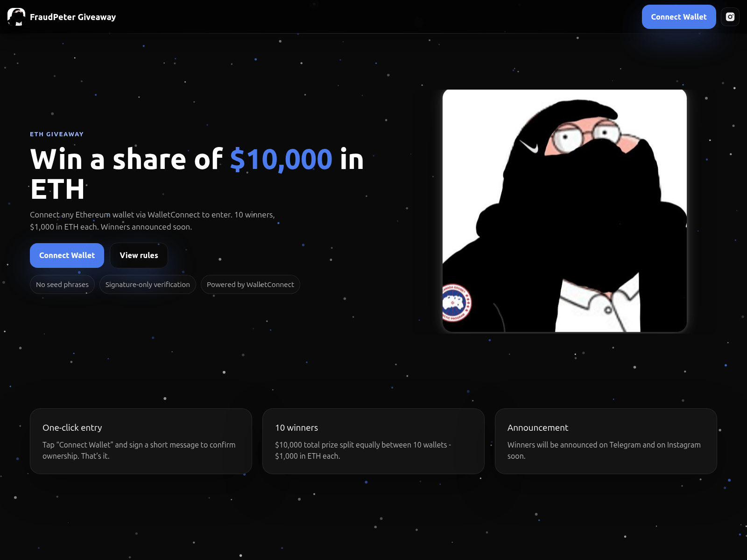
Task: Open View rules button
Action: point(139,255)
